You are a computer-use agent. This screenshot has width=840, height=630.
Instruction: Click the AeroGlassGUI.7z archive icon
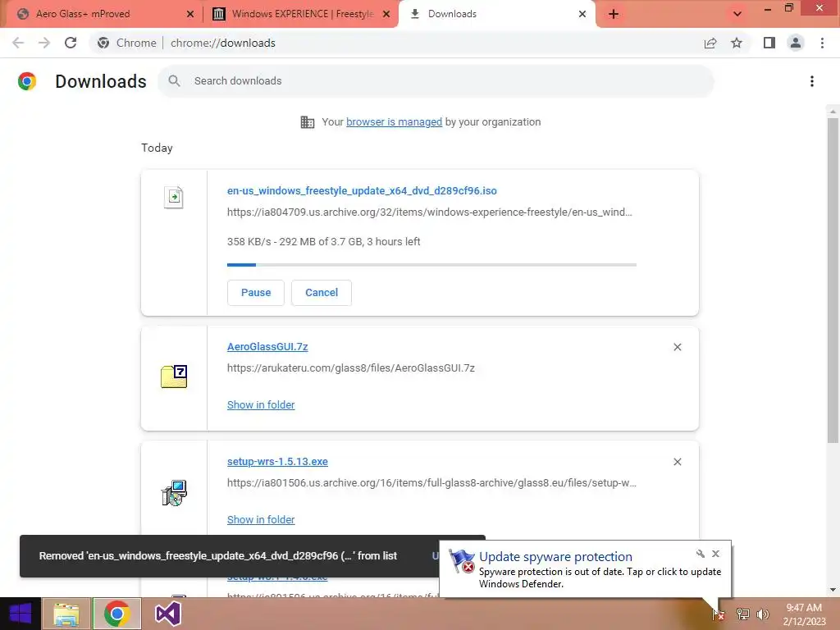[x=174, y=376]
